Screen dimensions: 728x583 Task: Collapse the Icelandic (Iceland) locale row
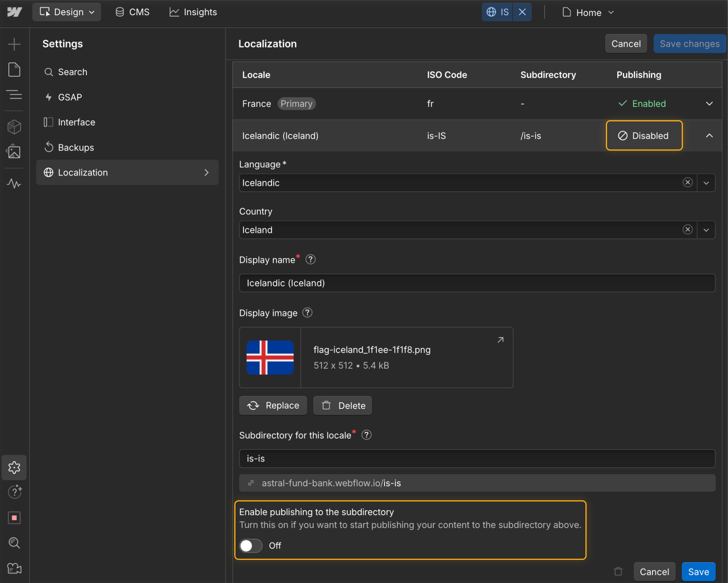coord(709,135)
